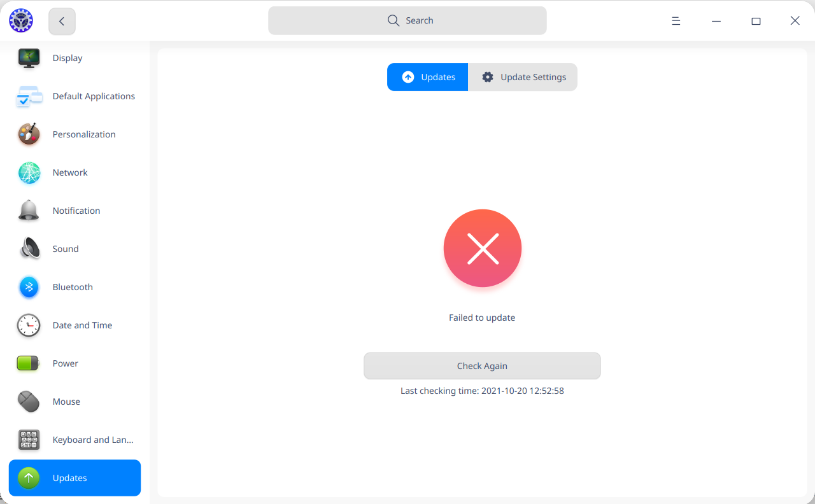
Task: Click the Check Again button
Action: (x=482, y=366)
